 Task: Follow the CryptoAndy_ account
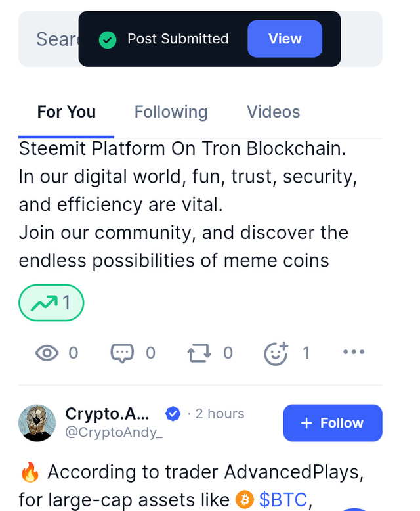tap(332, 423)
